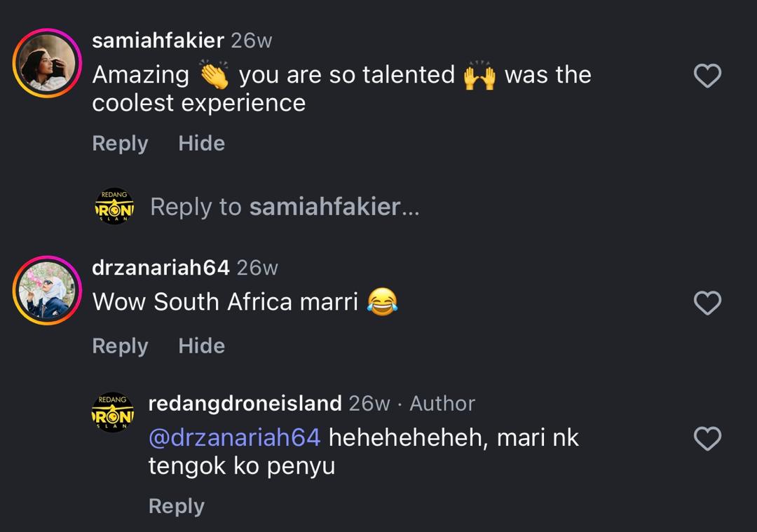
Task: Like redangdroneisland's reply with the heart
Action: pyautogui.click(x=707, y=439)
